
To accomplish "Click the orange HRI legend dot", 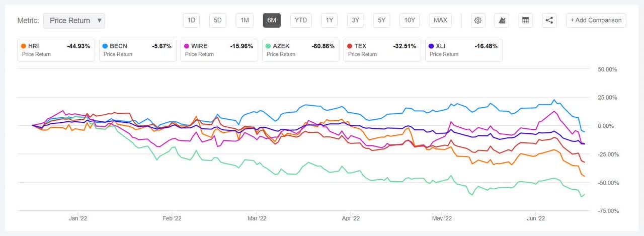I will 24,46.
